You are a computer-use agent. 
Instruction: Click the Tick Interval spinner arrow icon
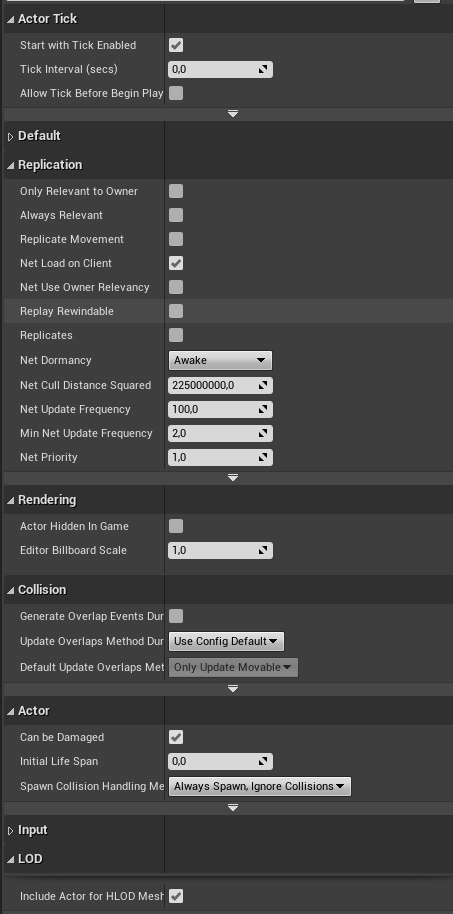click(264, 69)
